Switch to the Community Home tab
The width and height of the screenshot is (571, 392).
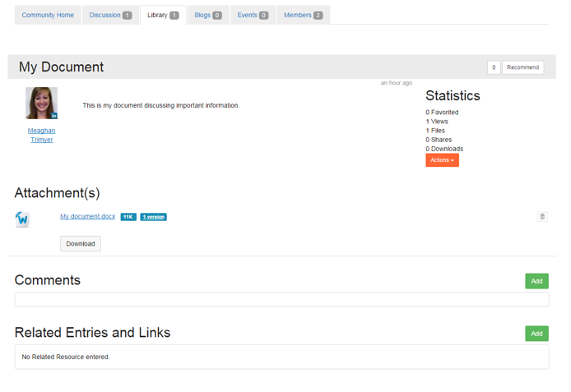pyautogui.click(x=48, y=15)
